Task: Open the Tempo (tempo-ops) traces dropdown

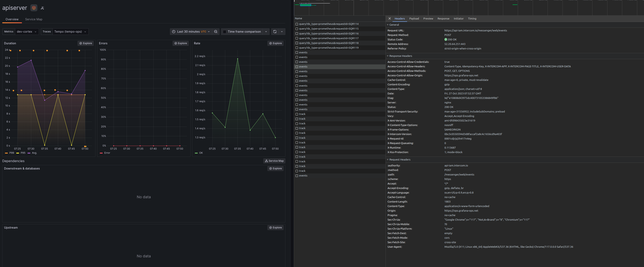Action: [70, 31]
